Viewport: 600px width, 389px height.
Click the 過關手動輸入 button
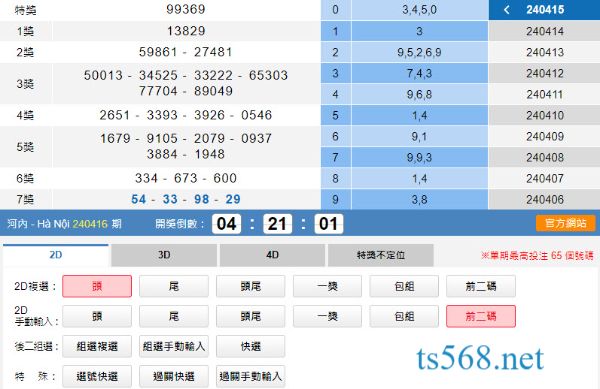(x=251, y=376)
